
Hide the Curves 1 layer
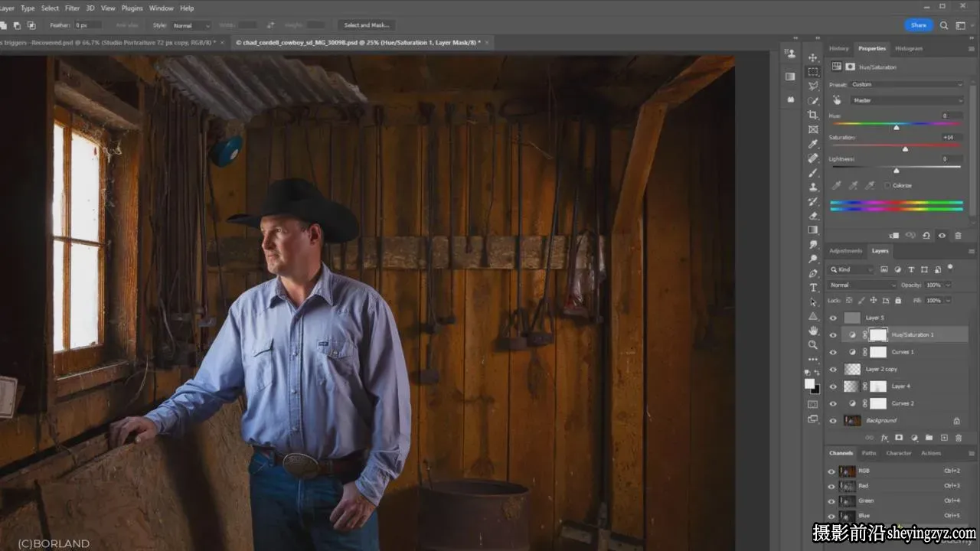point(834,352)
